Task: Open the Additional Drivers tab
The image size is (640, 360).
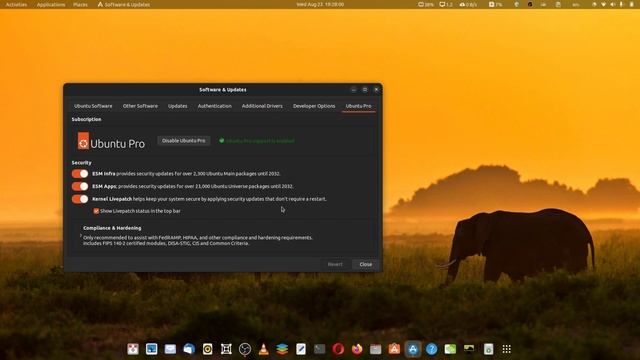Action: 262,106
